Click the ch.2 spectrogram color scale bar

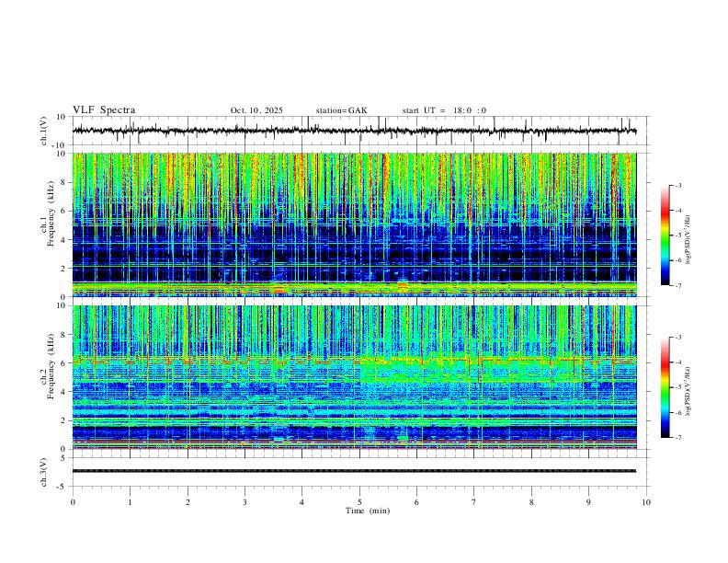pyautogui.click(x=665, y=387)
